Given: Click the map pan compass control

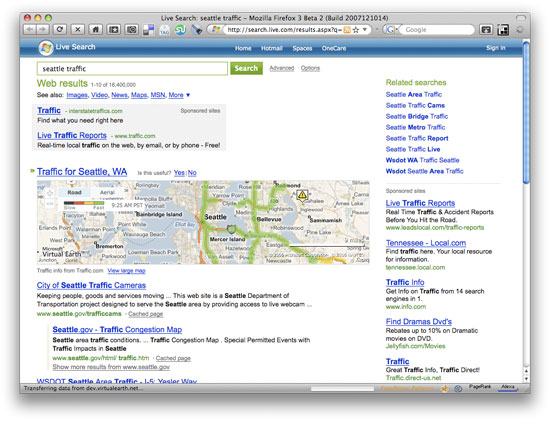Looking at the screenshot, I should [x=49, y=193].
